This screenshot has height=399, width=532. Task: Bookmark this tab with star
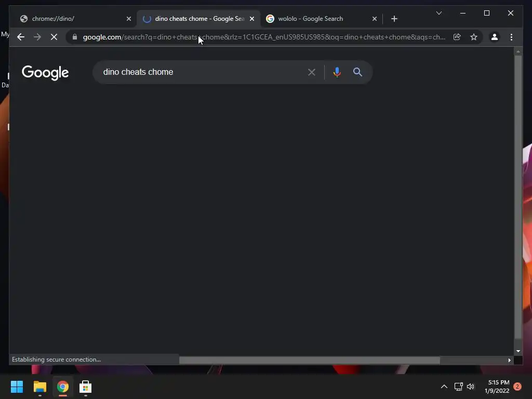click(474, 37)
